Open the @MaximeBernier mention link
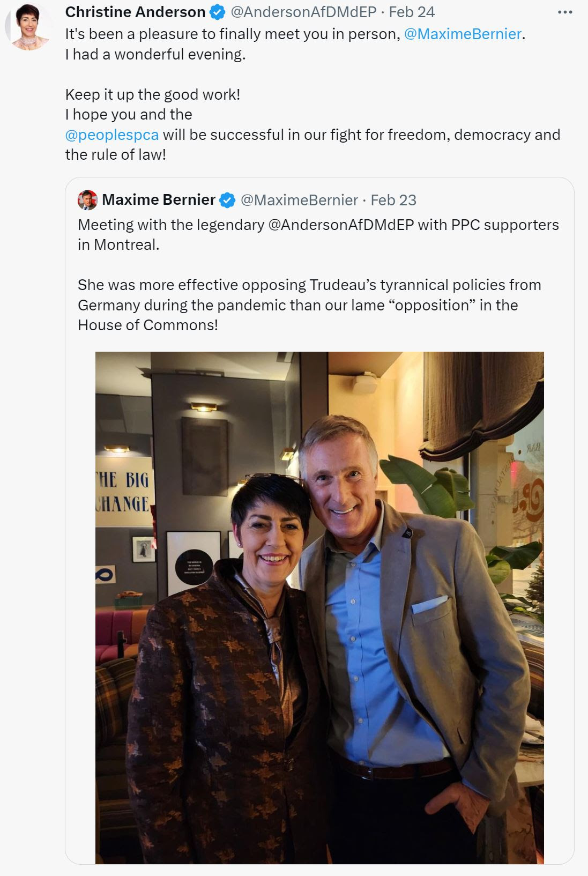Viewport: 588px width, 876px height. tap(463, 34)
